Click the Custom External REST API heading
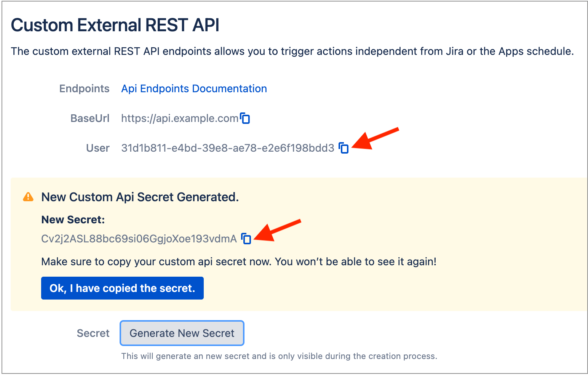The height and width of the screenshot is (375, 588). click(x=115, y=25)
